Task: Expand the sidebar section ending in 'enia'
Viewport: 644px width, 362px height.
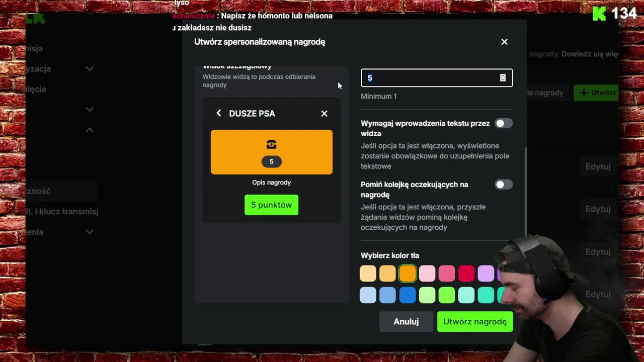Action: click(x=90, y=232)
